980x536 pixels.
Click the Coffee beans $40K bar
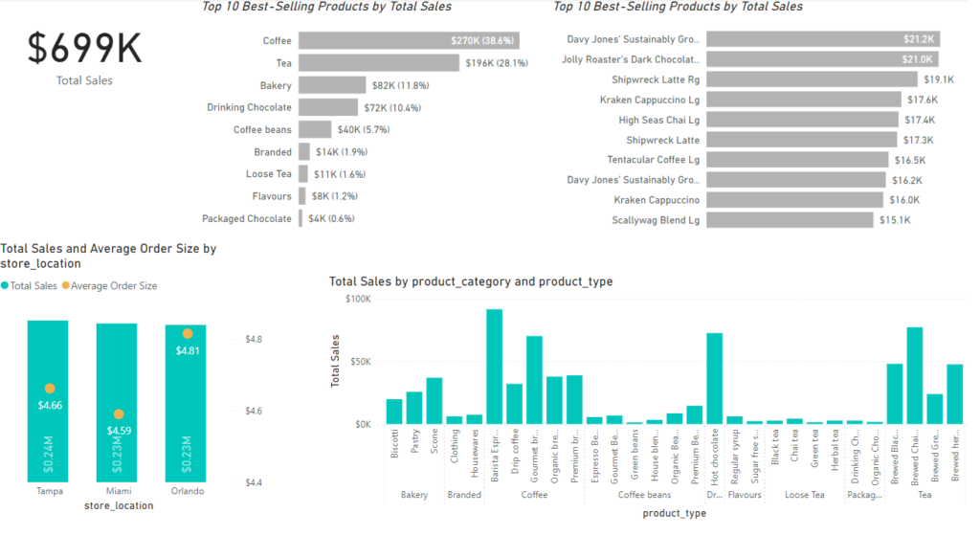pyautogui.click(x=313, y=129)
